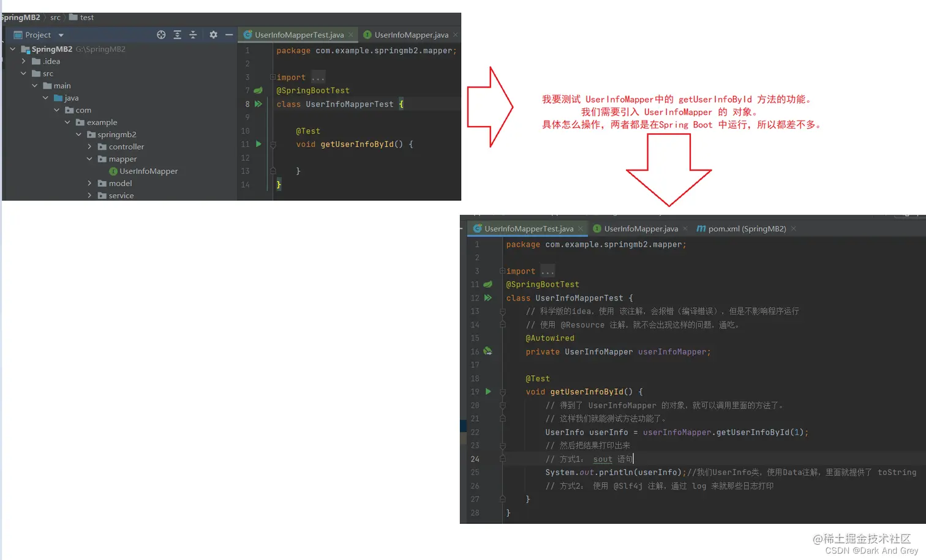Click the locate/select opened file target icon
Screen dimensions: 926x560
point(161,35)
